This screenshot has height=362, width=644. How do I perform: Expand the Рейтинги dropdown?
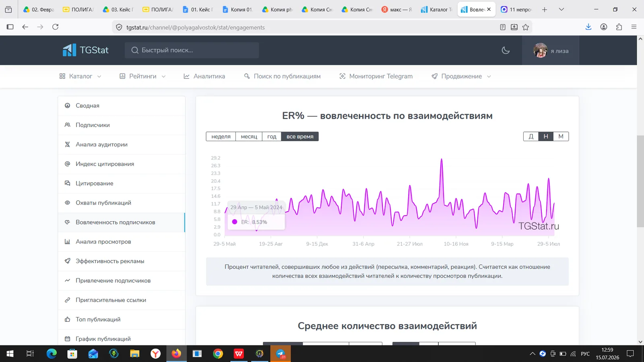(x=142, y=76)
